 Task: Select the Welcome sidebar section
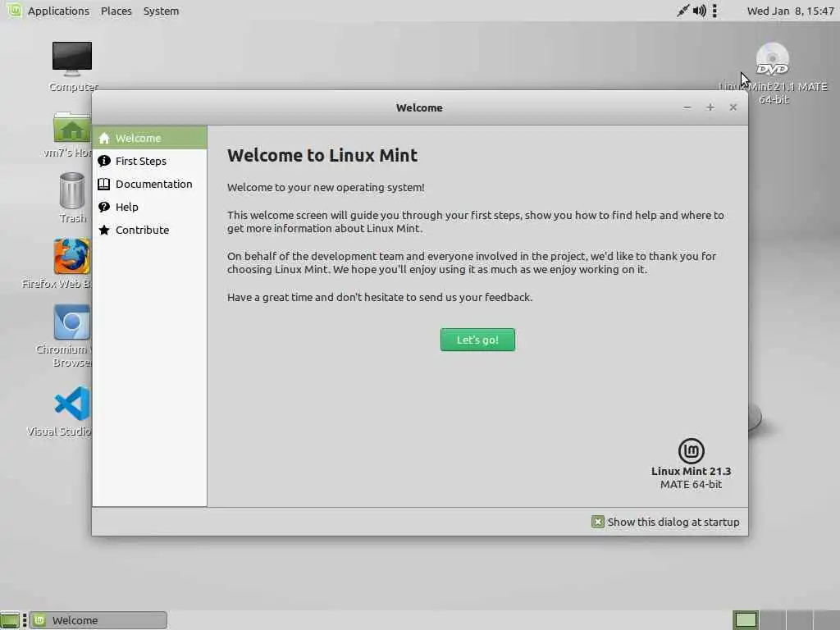tap(149, 138)
